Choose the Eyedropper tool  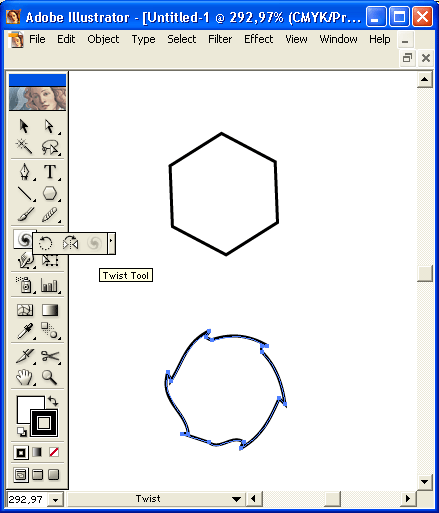(x=25, y=330)
